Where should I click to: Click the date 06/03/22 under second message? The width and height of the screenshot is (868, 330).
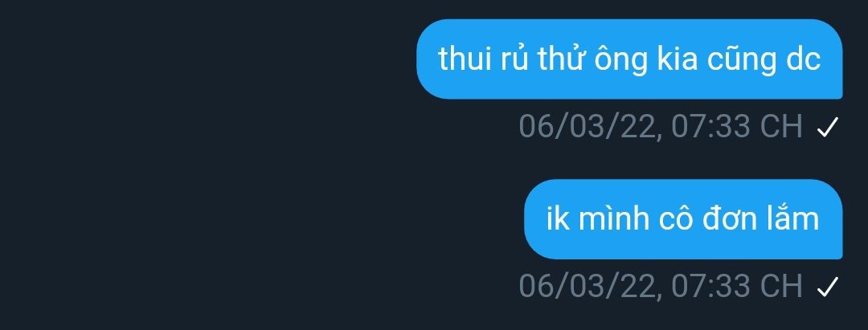pos(588,286)
